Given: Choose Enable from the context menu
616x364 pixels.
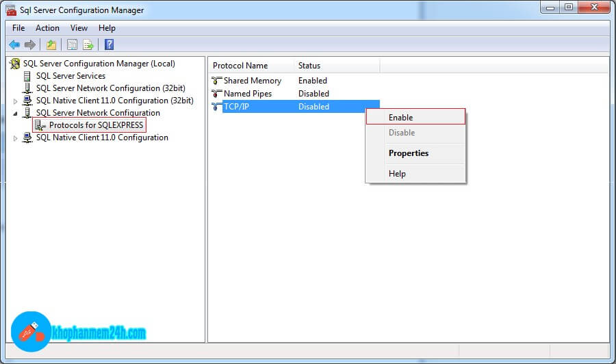Looking at the screenshot, I should pyautogui.click(x=401, y=118).
